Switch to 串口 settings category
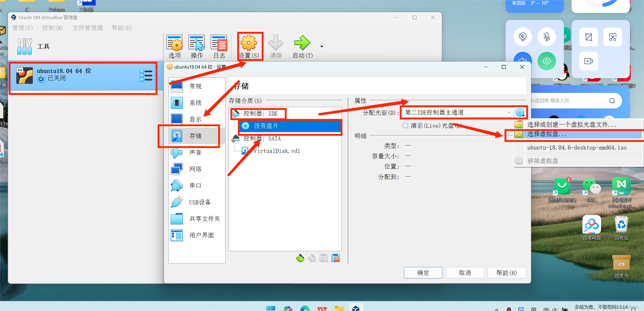The height and width of the screenshot is (311, 644). [197, 186]
